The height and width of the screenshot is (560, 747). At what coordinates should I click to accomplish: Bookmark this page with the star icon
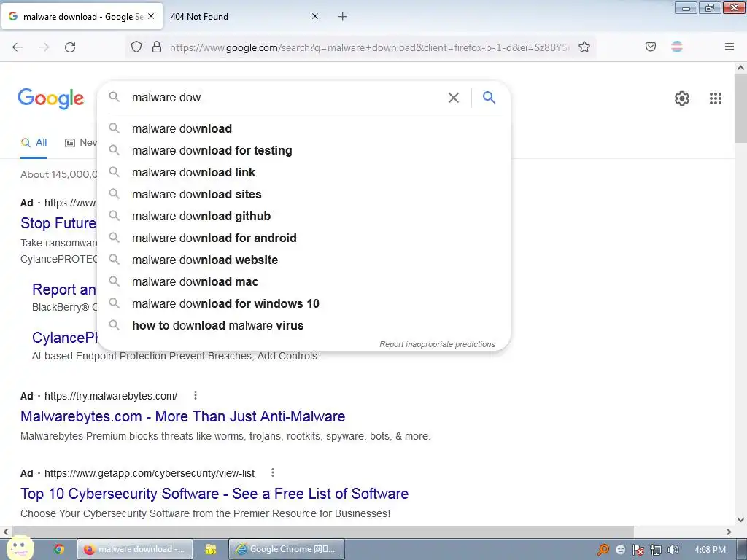[584, 47]
